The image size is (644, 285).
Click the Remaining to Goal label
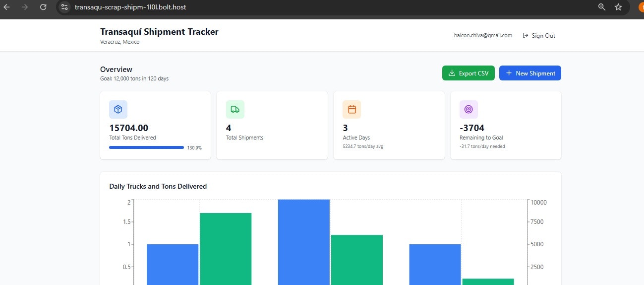tap(481, 138)
